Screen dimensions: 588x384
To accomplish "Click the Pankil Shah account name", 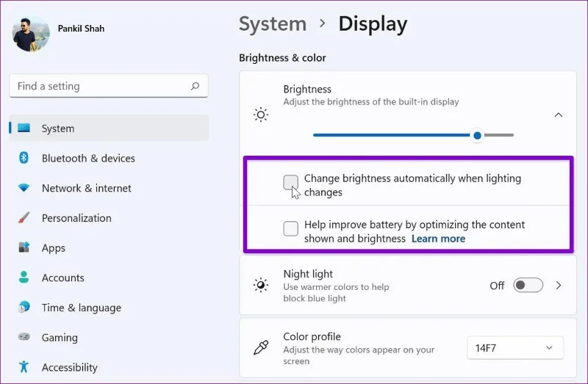I will coord(81,29).
